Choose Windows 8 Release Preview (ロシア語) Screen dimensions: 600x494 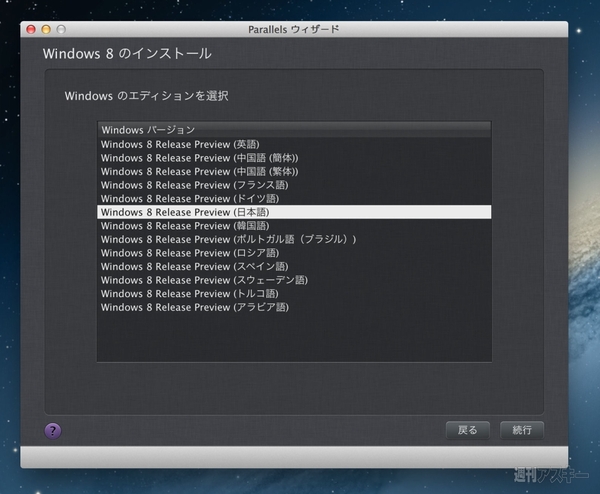(294, 253)
